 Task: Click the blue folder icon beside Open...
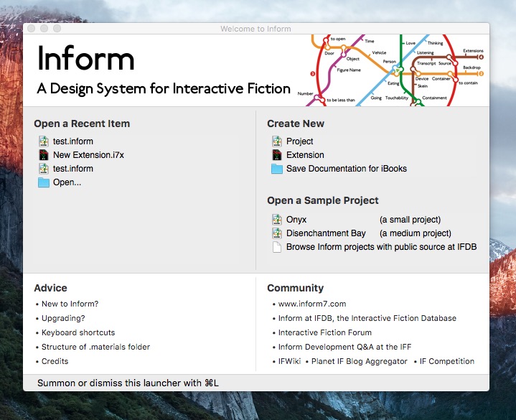pyautogui.click(x=44, y=182)
